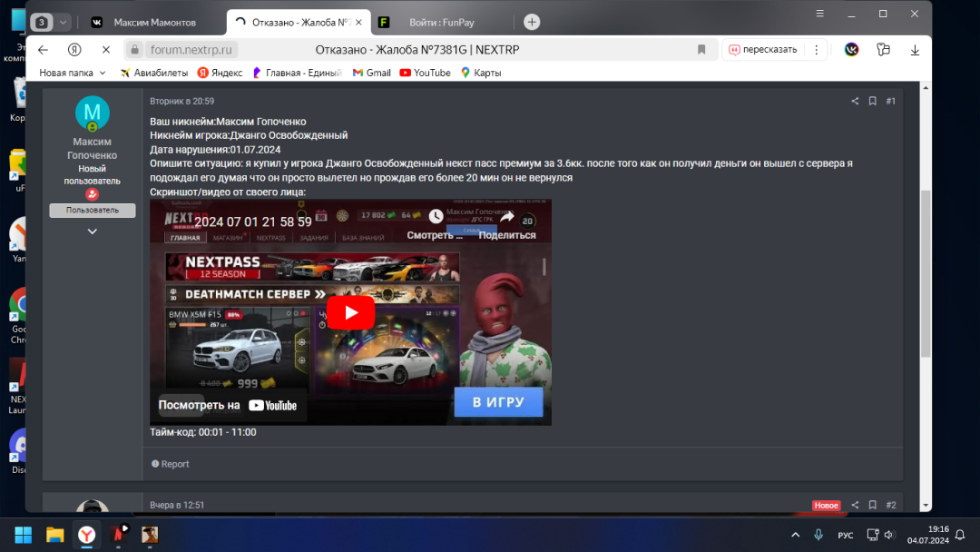Open the Главная - Единый bookmark
This screenshot has width=980, height=552.
tap(297, 74)
